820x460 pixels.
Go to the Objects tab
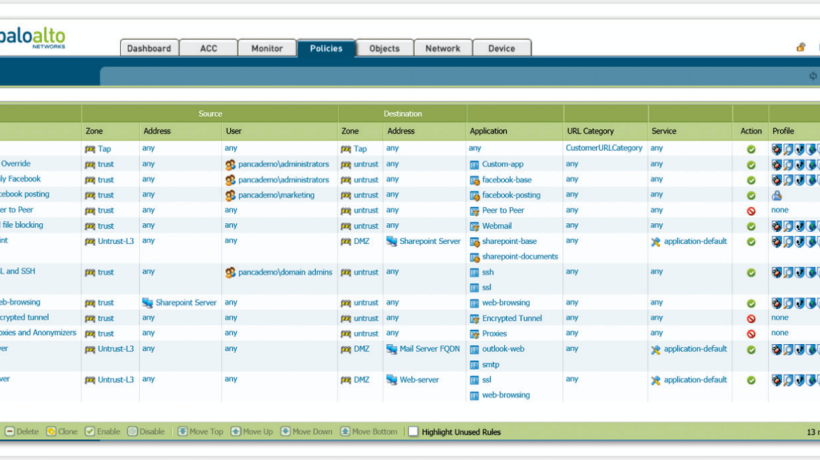pyautogui.click(x=384, y=48)
